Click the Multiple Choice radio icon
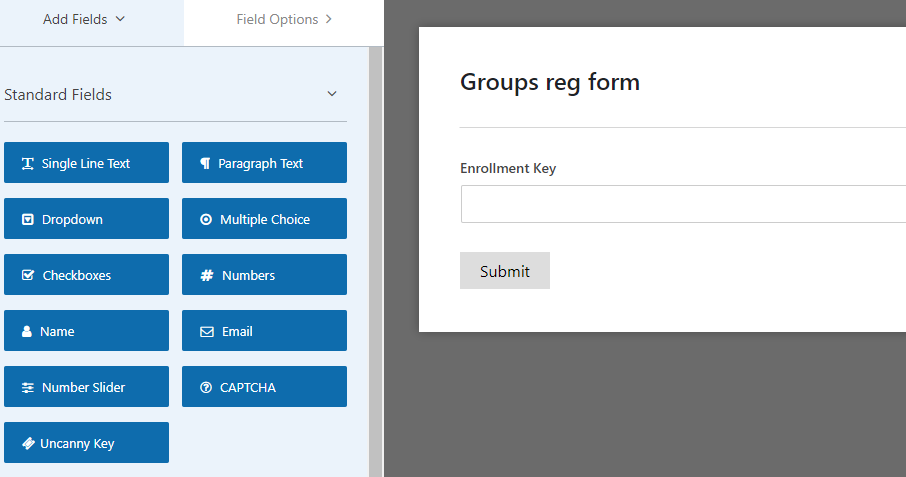 206,219
